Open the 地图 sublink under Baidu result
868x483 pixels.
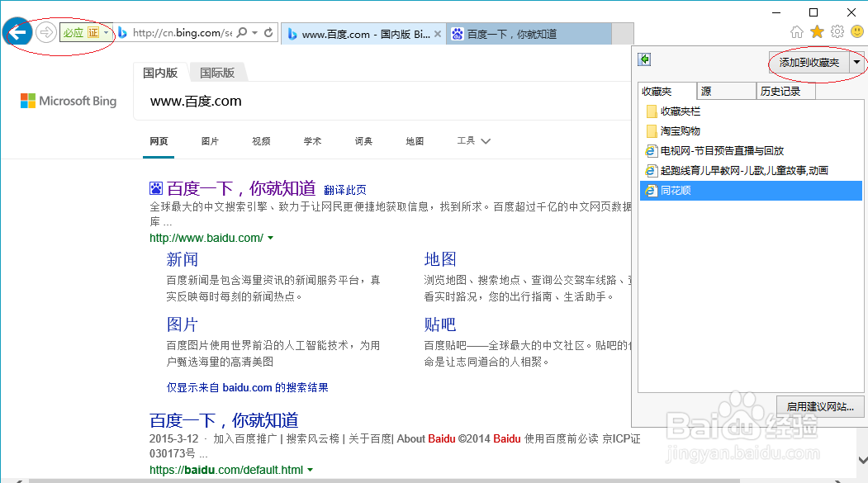pos(440,259)
